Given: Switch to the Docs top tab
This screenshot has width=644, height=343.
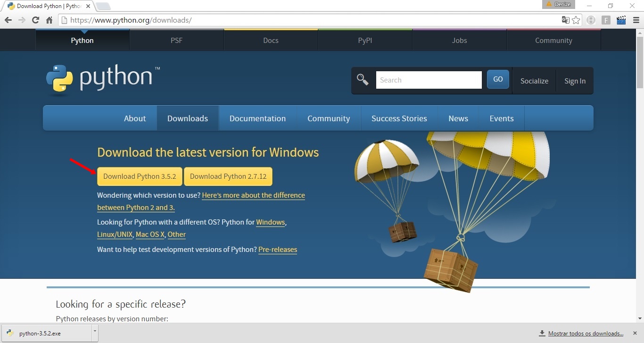Looking at the screenshot, I should click(x=271, y=41).
